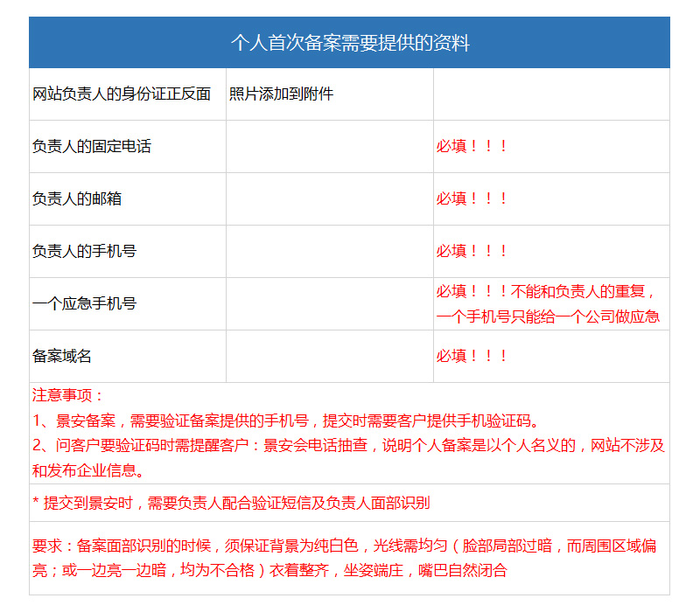Click the '要求：备案面部识别' requirement paragraph
700x612 pixels.
coord(345,558)
